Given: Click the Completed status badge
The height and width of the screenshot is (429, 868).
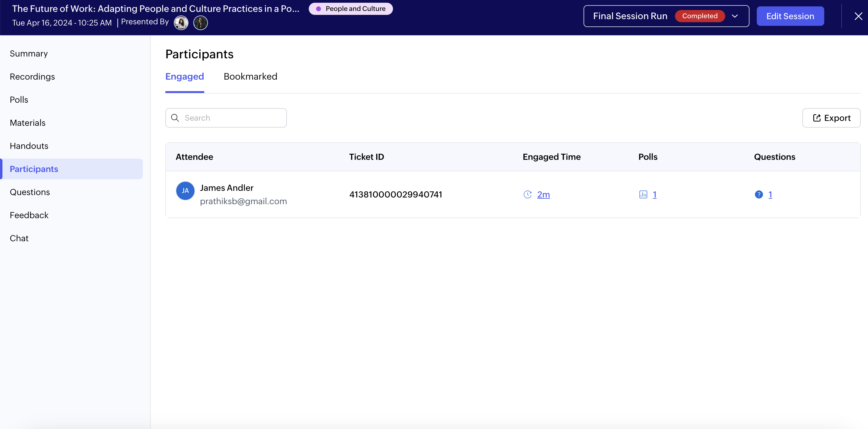Looking at the screenshot, I should point(700,16).
